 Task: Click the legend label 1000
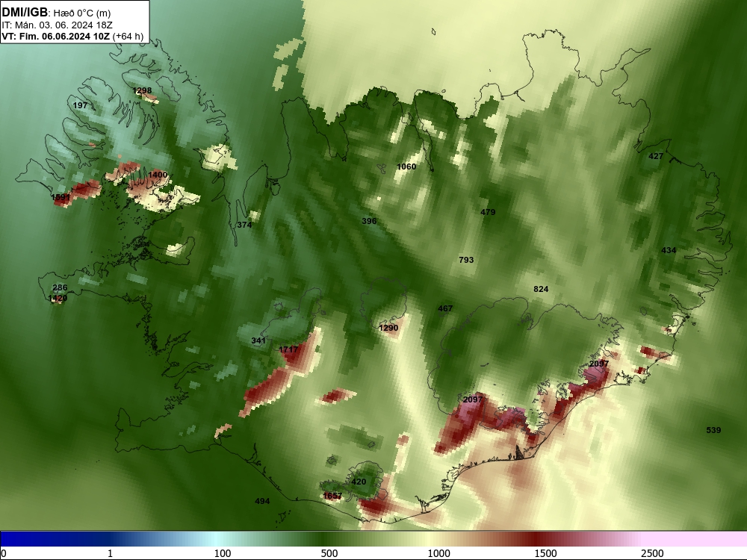[x=438, y=553]
